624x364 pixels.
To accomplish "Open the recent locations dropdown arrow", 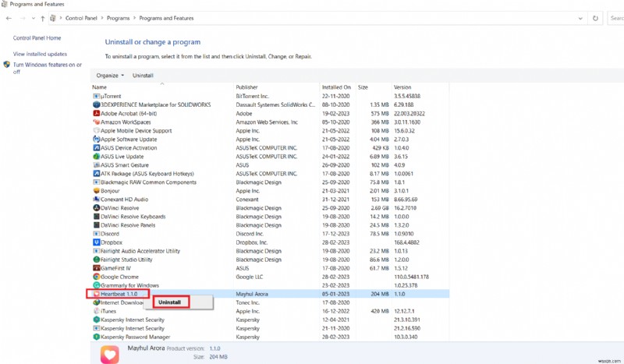I will pos(33,18).
